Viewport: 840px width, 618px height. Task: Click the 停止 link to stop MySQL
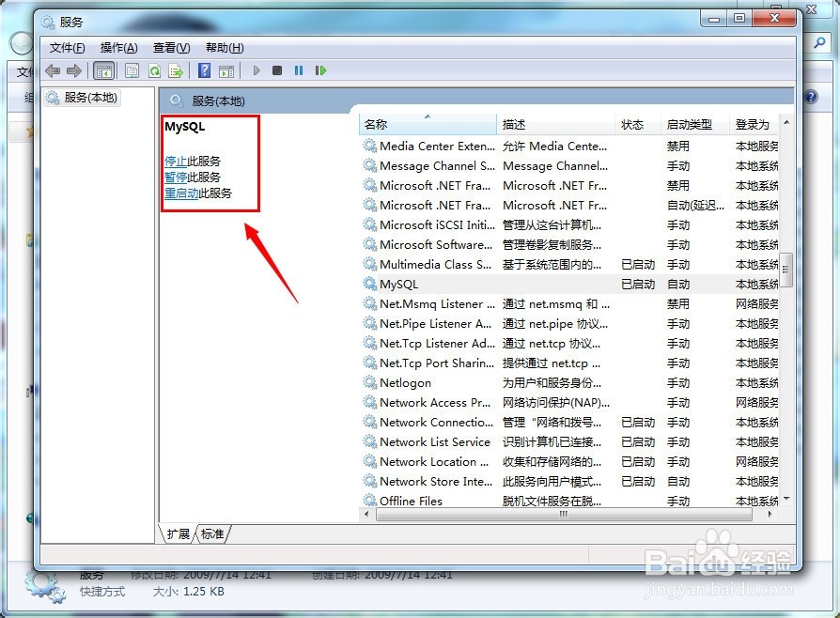176,162
